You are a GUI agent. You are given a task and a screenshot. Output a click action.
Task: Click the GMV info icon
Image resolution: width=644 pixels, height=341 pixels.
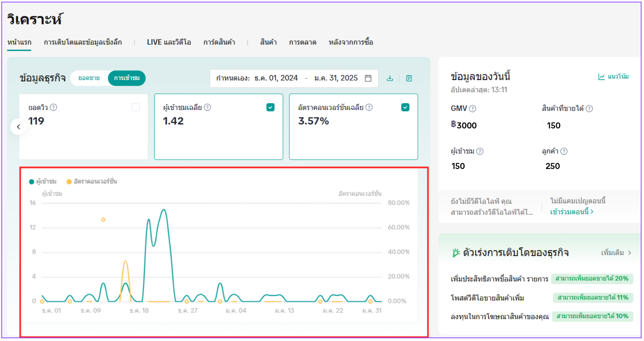point(473,109)
